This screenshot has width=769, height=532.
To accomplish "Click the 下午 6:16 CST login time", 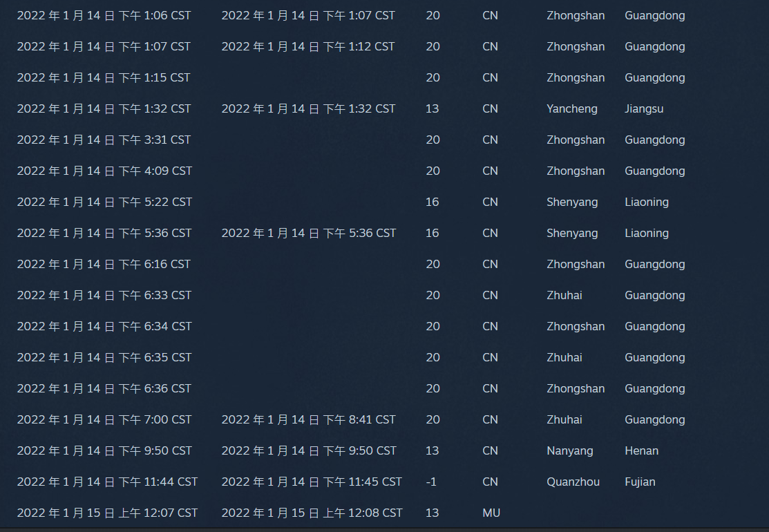I will (104, 264).
